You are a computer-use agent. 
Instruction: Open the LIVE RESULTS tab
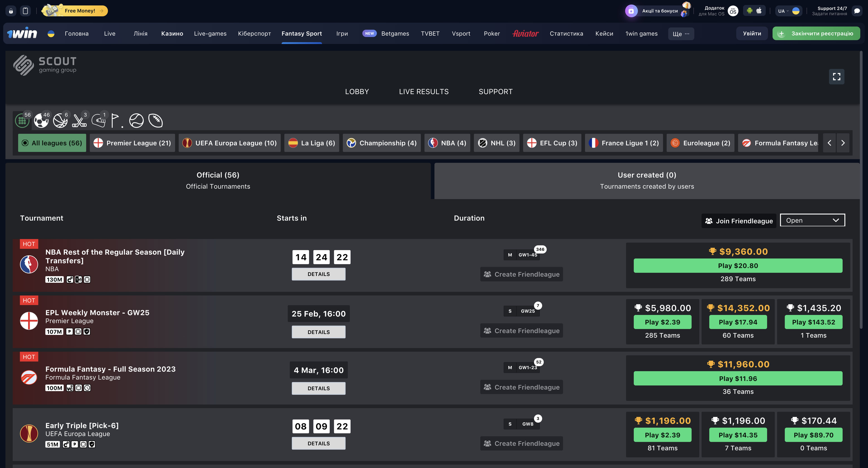424,92
